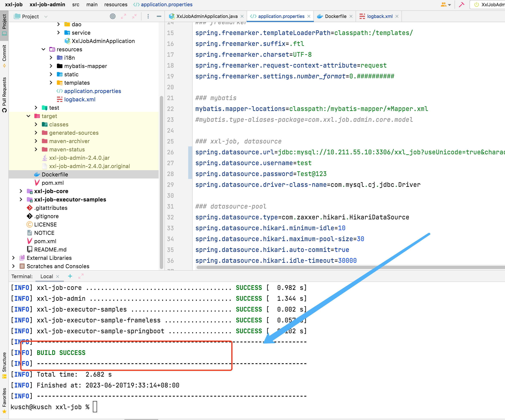This screenshot has width=505, height=420.
Task: Add a new terminal session
Action: coord(70,276)
